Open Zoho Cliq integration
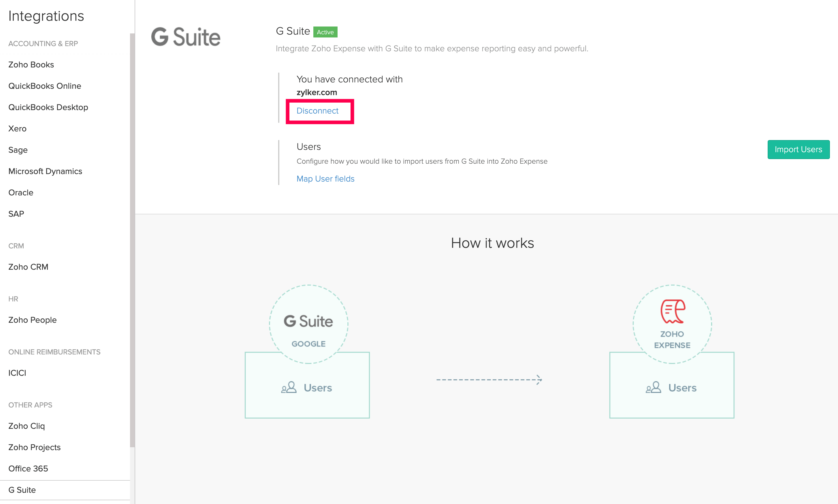The width and height of the screenshot is (838, 504). tap(27, 426)
